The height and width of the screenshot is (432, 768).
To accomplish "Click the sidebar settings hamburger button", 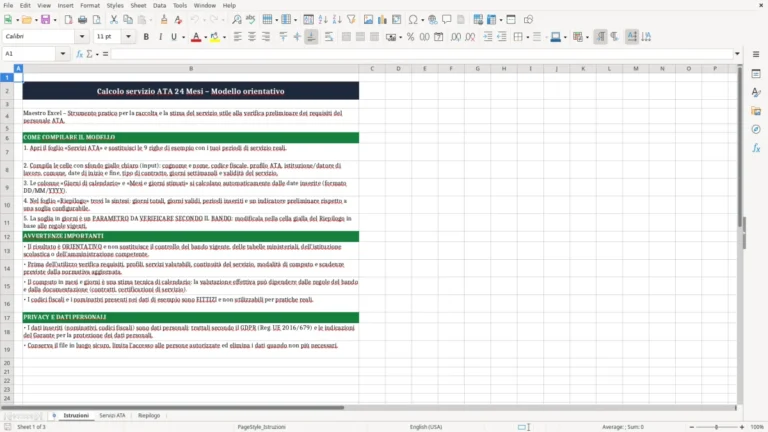I will [756, 54].
